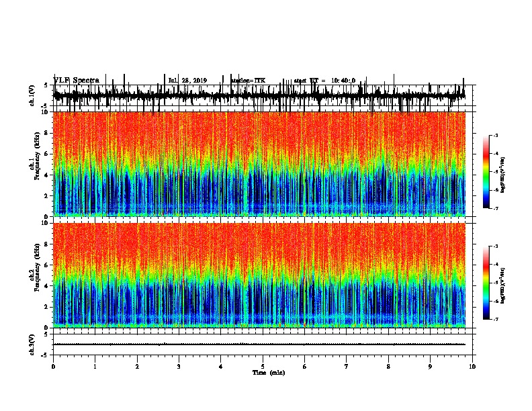Click the "10" kHz tick on ch.2 frequency axis
The width and height of the screenshot is (532, 411).
tap(46, 223)
